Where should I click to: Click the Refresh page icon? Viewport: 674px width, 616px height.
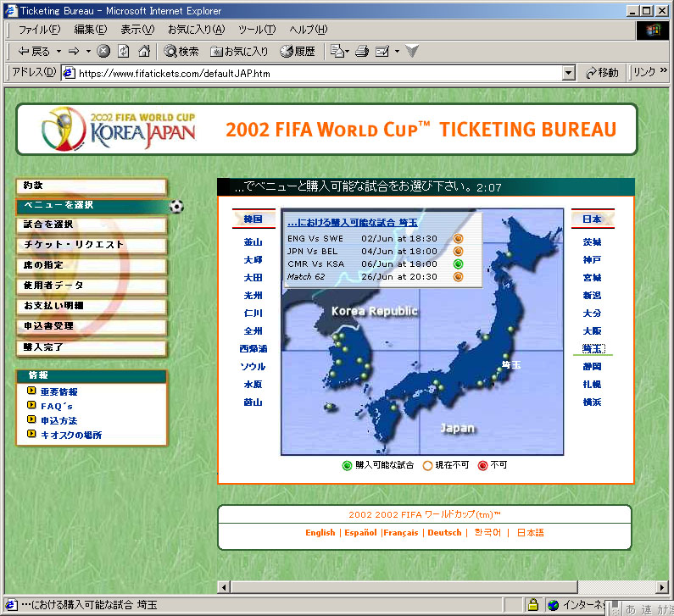(x=124, y=52)
